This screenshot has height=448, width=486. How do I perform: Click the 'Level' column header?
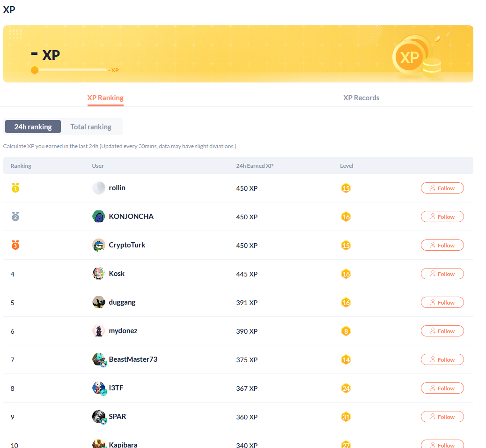tap(346, 166)
